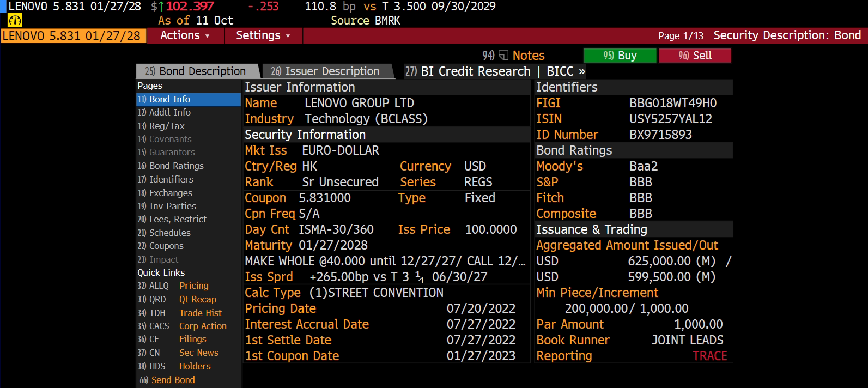Click Moody's rating Baa2
868x388 pixels.
coord(644,166)
